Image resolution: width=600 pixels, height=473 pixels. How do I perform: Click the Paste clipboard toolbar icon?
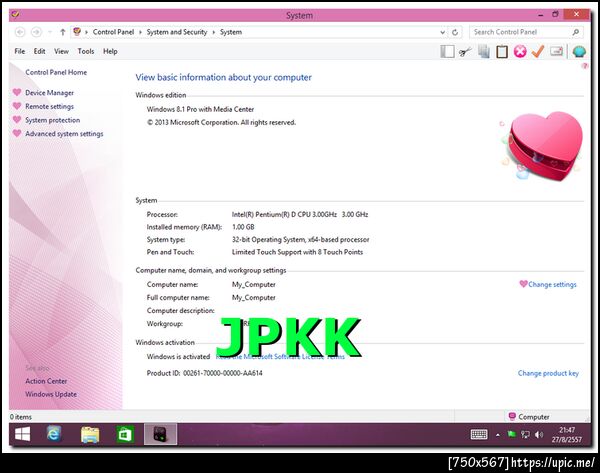pos(502,52)
